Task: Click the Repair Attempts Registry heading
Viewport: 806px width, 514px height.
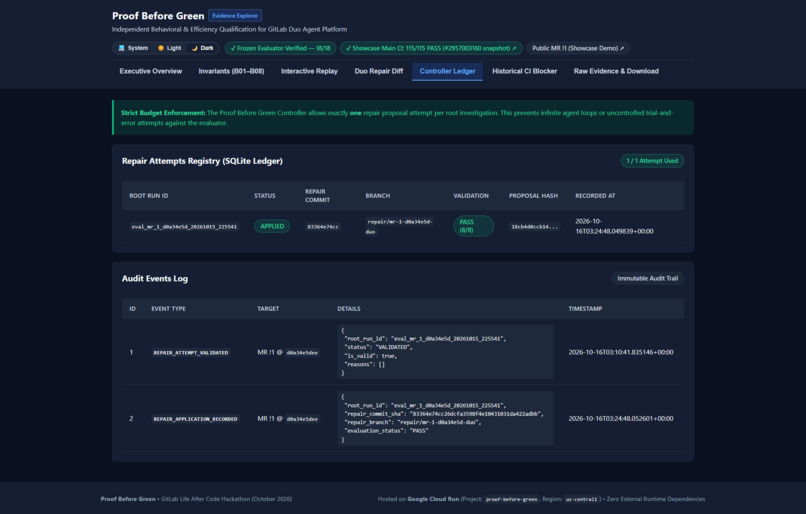Action: click(x=202, y=161)
